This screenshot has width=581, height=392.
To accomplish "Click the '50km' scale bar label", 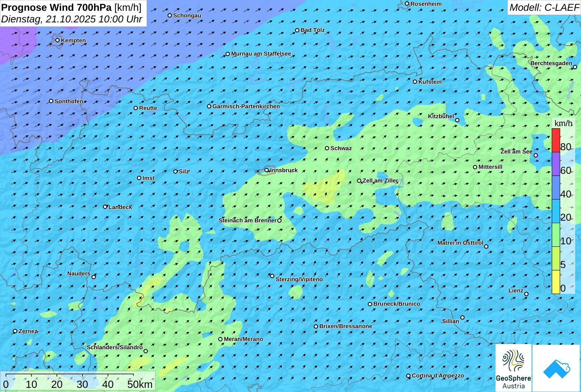I will (x=139, y=384).
